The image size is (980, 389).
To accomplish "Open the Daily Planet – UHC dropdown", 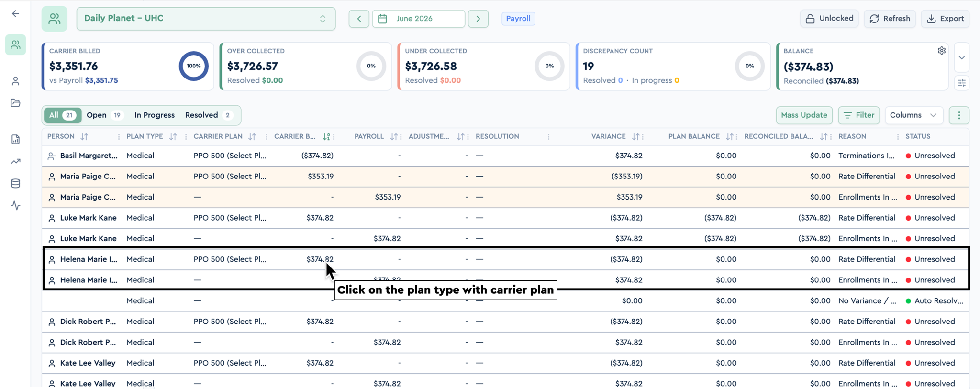I will coord(206,19).
